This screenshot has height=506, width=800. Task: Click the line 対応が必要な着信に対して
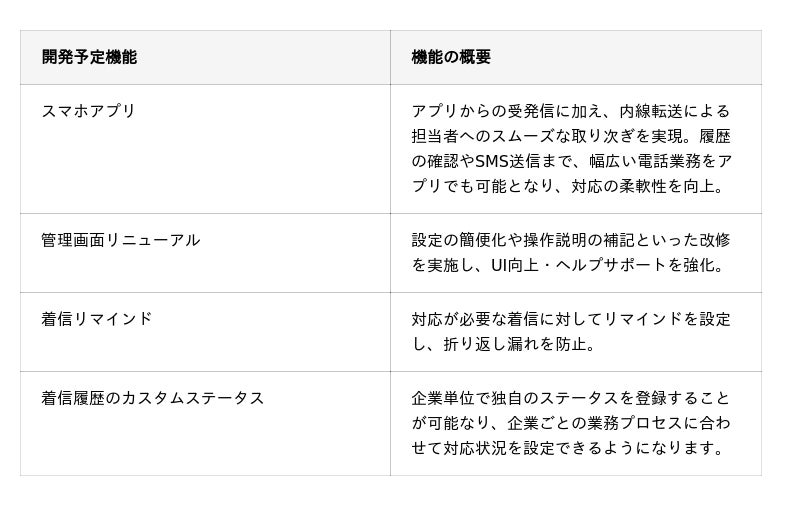(x=507, y=319)
